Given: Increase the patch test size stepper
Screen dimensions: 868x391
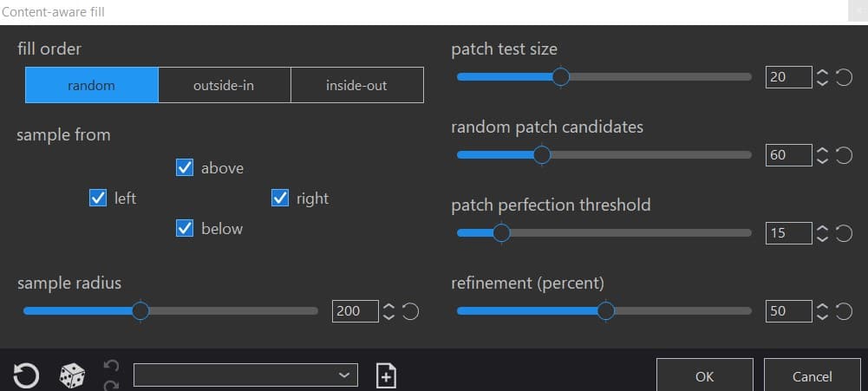Looking at the screenshot, I should point(823,73).
